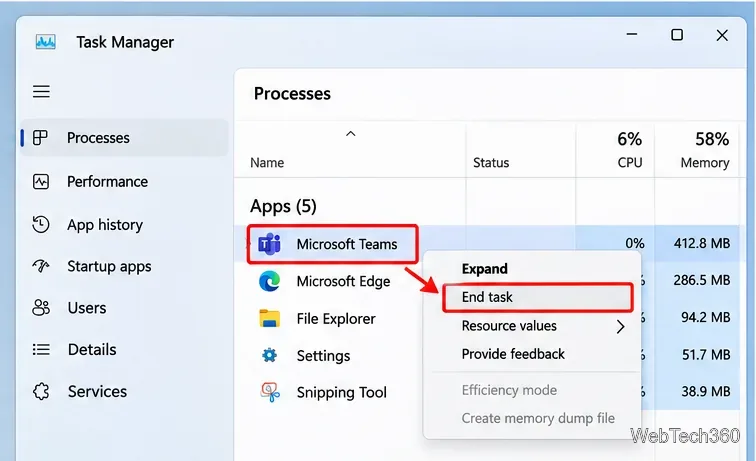Switch to the Performance tab
Image resolution: width=756 pixels, height=461 pixels.
coord(107,182)
